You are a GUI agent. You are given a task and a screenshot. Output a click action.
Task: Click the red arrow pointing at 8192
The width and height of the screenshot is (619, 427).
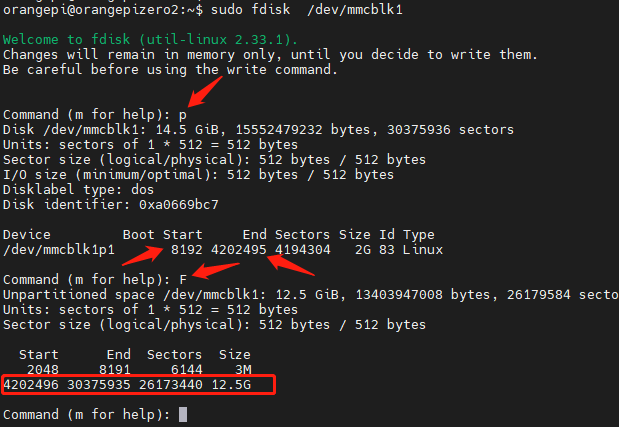tap(143, 256)
